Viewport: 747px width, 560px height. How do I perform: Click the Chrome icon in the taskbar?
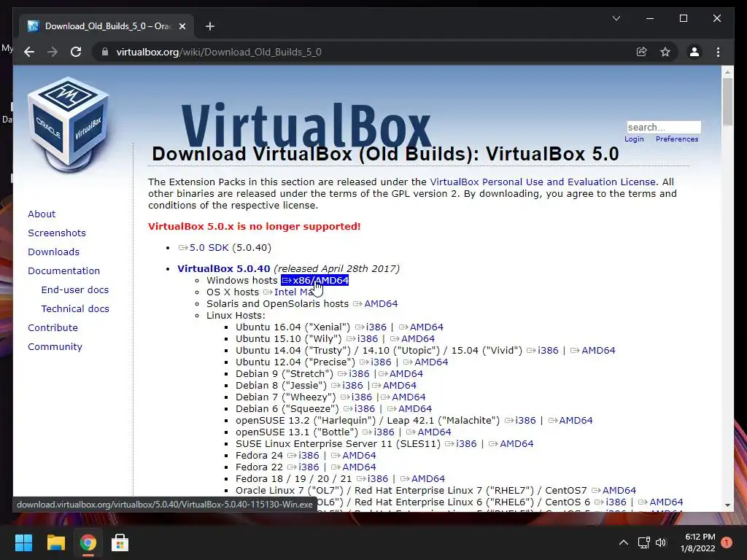pos(88,542)
